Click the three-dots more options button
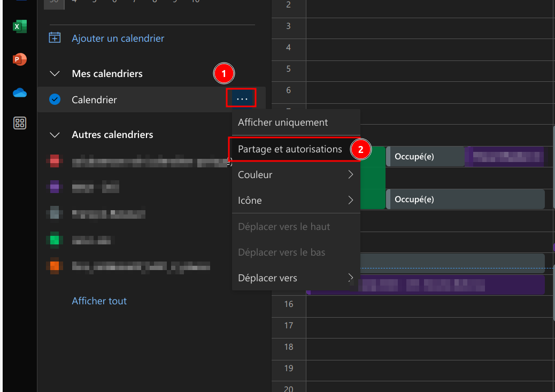The width and height of the screenshot is (555, 392). [x=242, y=99]
